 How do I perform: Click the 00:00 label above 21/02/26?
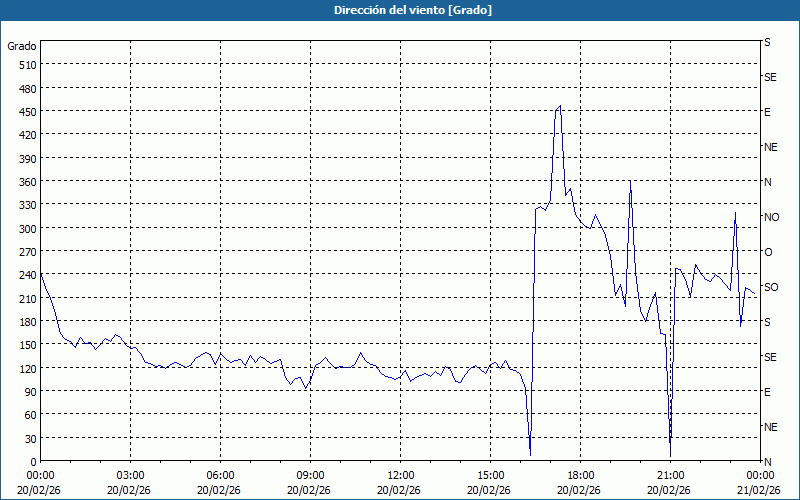(760, 476)
